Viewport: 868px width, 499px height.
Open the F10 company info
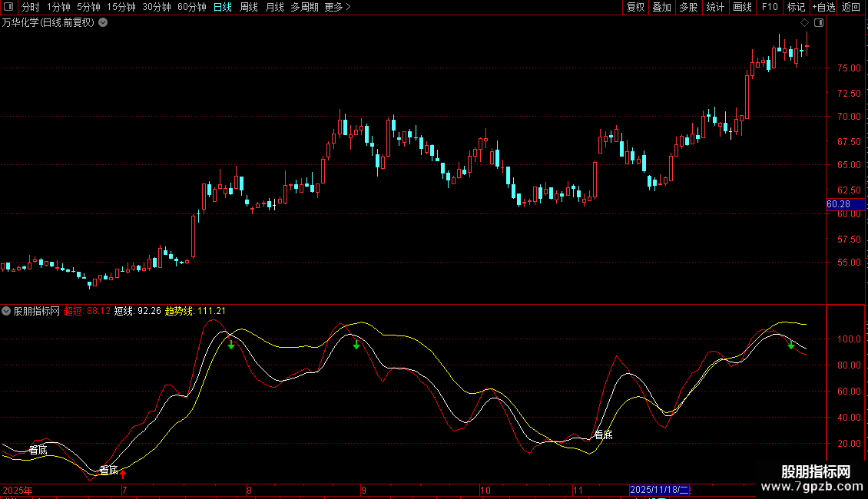pos(770,8)
